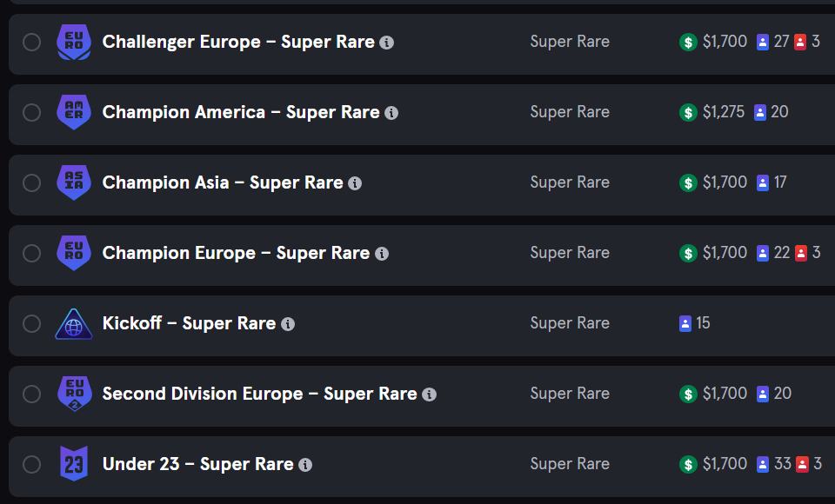835x504 pixels.
Task: Click the Second Division Europe badge icon
Action: 74,394
